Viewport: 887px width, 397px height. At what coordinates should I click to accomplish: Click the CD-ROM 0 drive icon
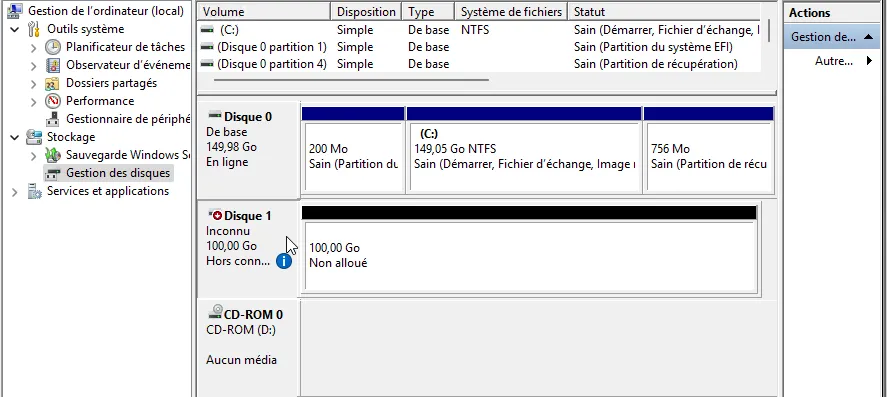[216, 312]
